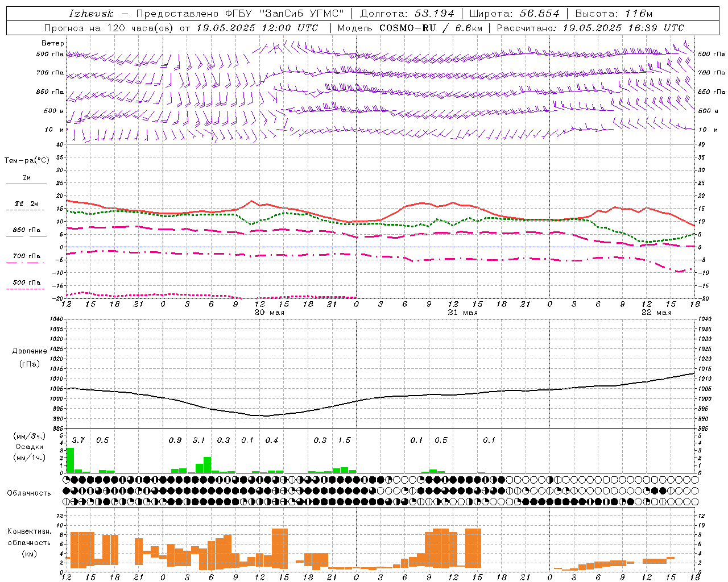Click the 850 гПа entry in the temperature legend
Image resolution: width=728 pixels, height=582 pixels.
click(x=27, y=230)
